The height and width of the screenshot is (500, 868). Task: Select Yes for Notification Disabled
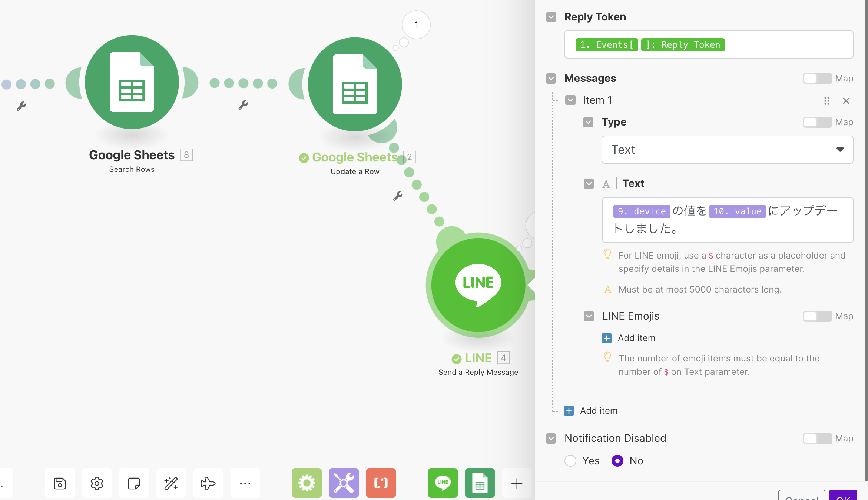(570, 461)
